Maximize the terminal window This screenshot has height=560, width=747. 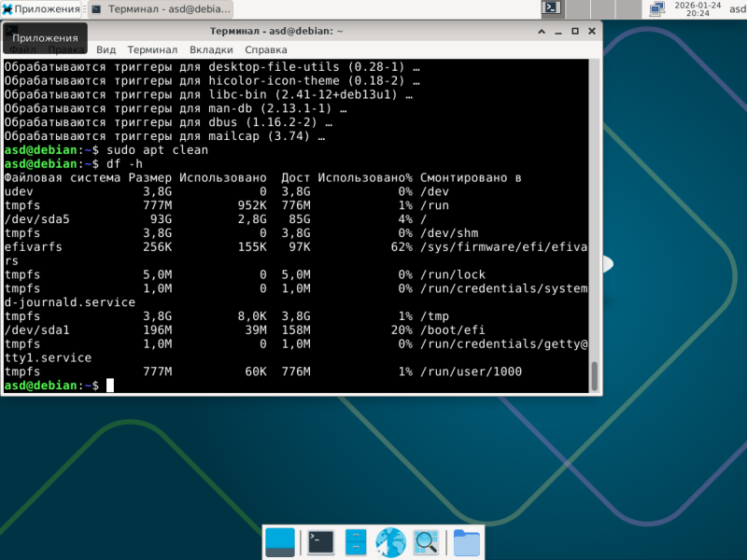[575, 32]
